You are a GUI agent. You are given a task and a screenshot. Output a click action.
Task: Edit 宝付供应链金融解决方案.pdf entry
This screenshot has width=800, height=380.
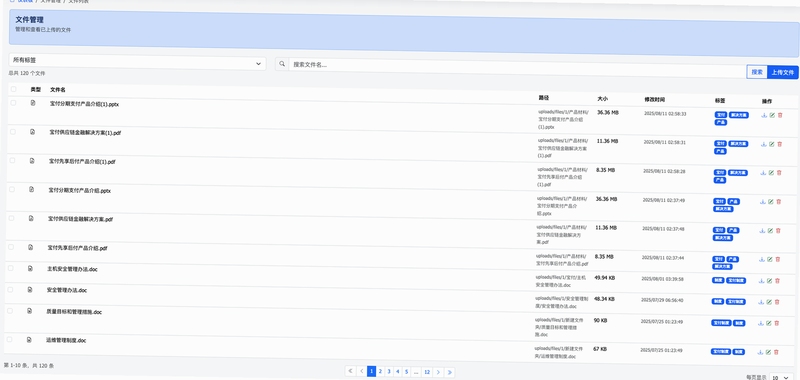click(x=770, y=231)
